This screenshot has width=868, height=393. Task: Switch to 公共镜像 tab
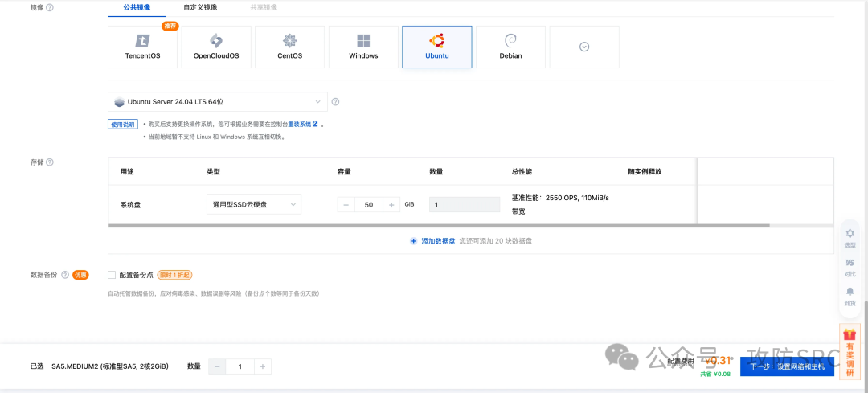pos(137,8)
